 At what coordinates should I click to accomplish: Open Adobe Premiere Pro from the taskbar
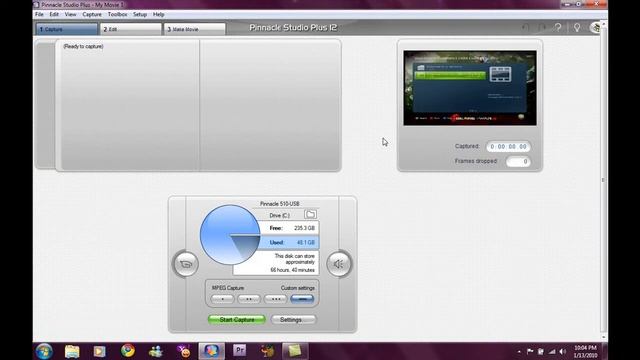[x=240, y=350]
